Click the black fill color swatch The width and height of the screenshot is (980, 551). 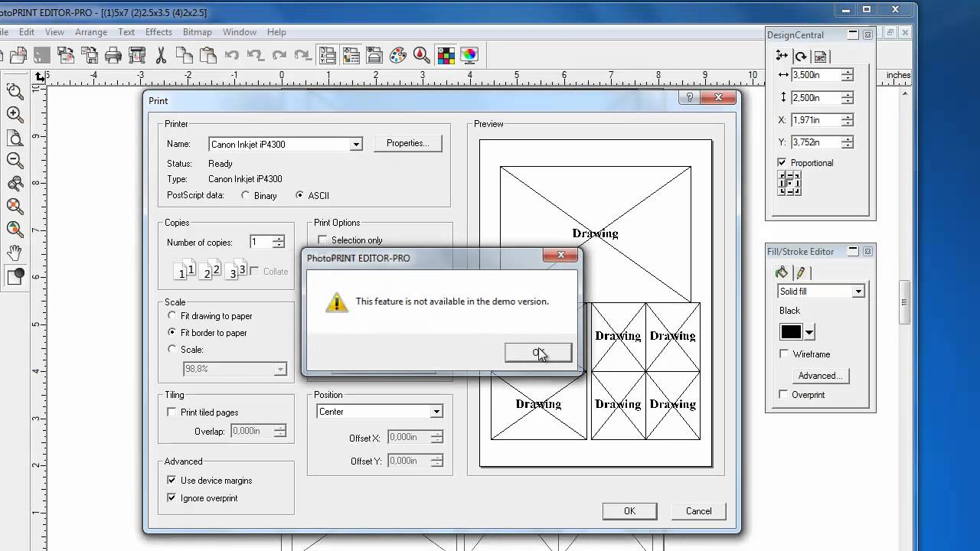click(791, 332)
